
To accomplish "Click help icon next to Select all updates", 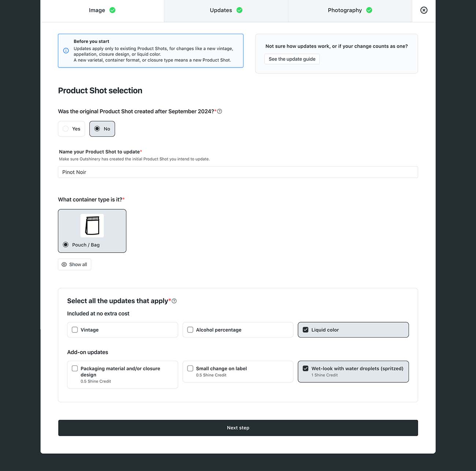I will 174,301.
